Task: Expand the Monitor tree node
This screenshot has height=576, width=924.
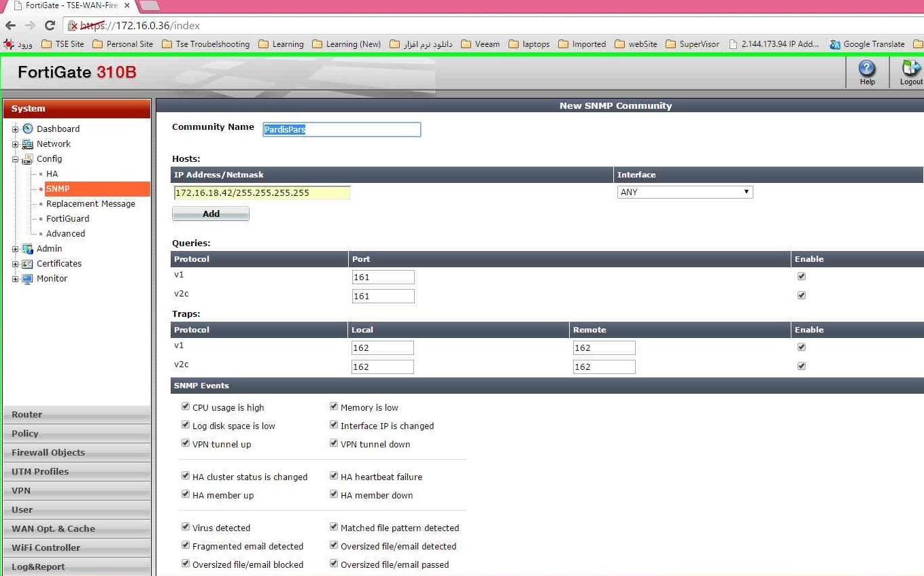Action: click(15, 279)
